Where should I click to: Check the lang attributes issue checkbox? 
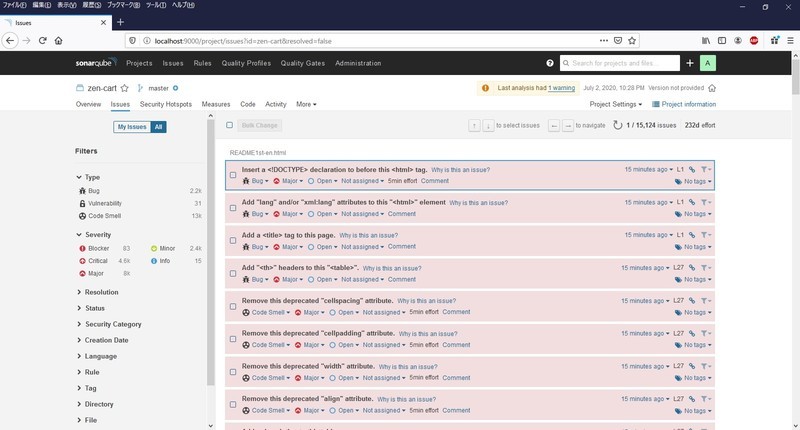pos(233,208)
